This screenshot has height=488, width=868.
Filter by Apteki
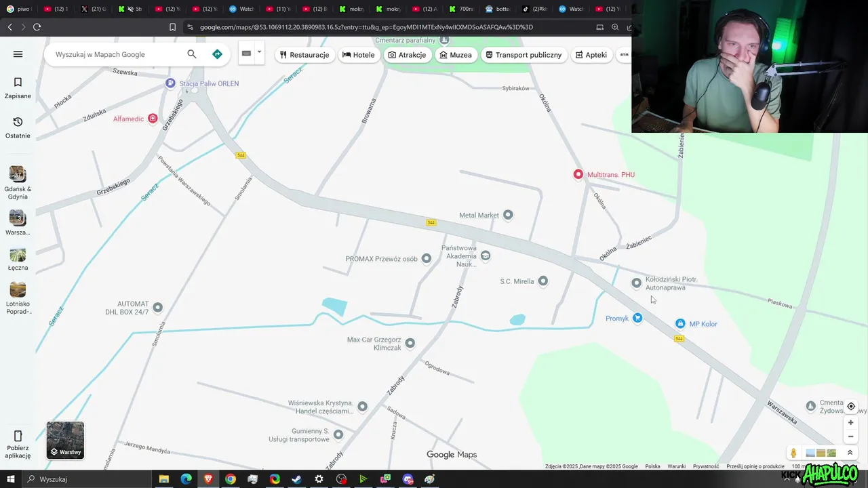(591, 55)
